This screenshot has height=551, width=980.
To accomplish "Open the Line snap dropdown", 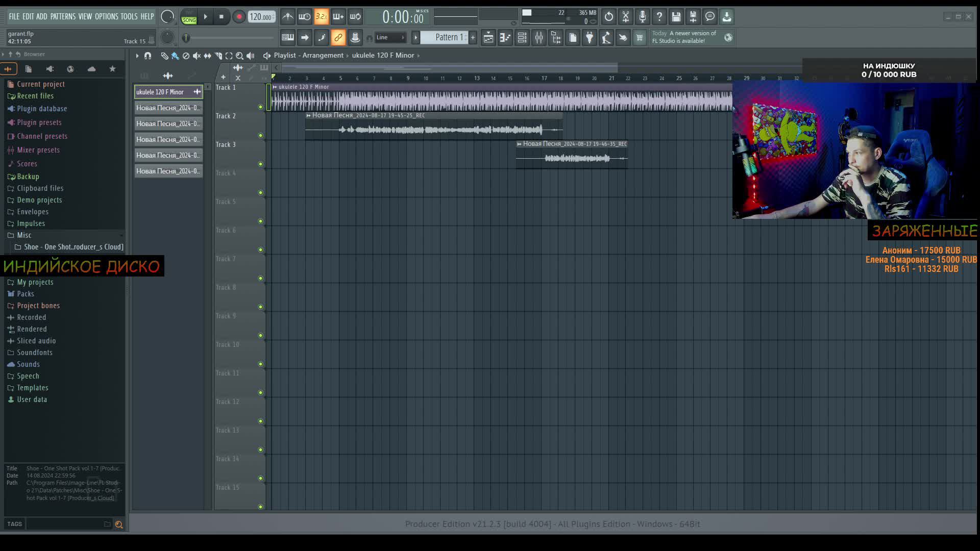I will [x=390, y=37].
